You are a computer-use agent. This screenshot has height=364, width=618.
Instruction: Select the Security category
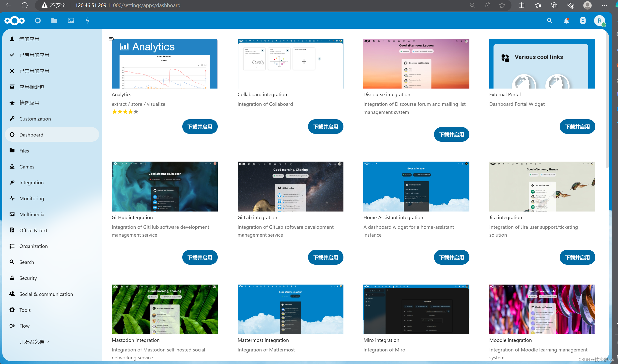click(28, 278)
